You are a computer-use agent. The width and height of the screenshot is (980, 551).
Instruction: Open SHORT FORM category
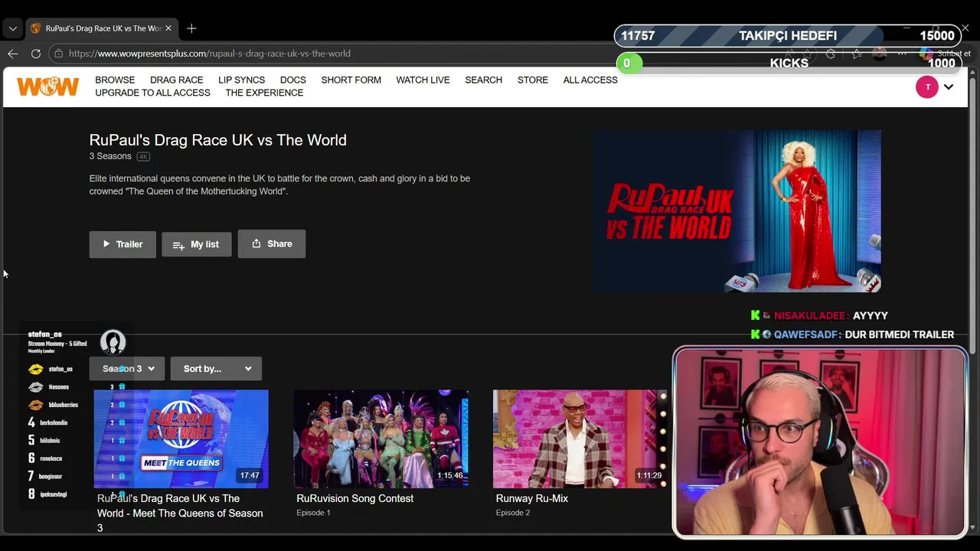point(351,80)
